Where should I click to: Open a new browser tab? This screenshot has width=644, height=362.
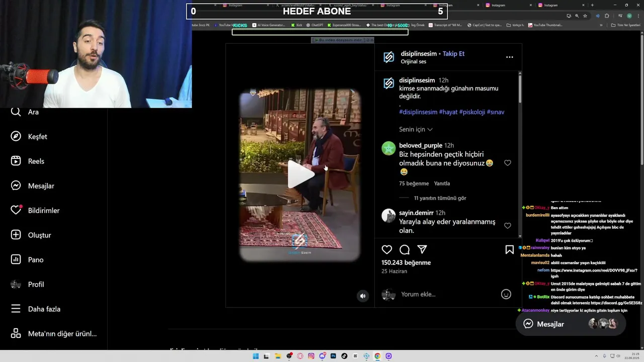point(592,5)
